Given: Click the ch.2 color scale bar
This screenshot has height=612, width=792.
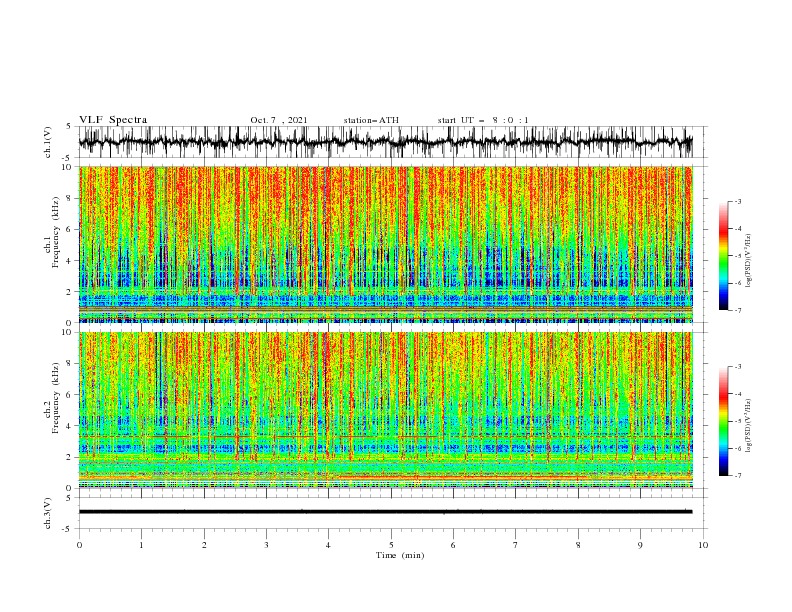Looking at the screenshot, I should click(x=724, y=421).
